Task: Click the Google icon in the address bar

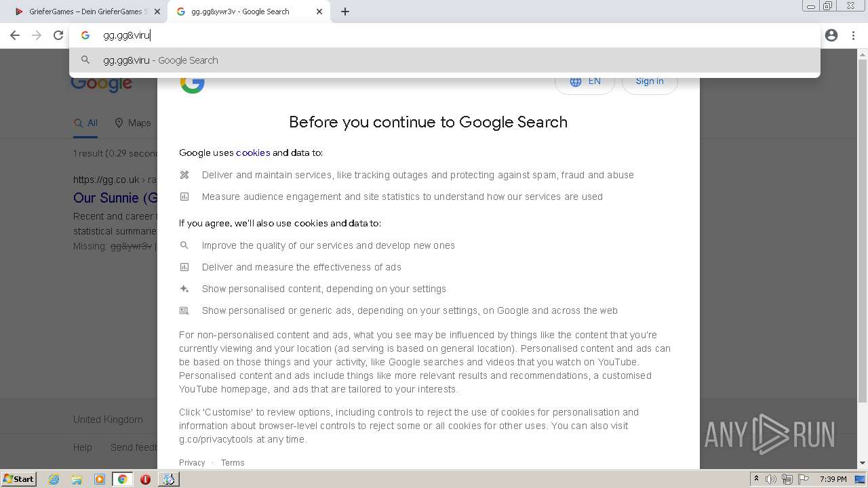Action: point(85,35)
